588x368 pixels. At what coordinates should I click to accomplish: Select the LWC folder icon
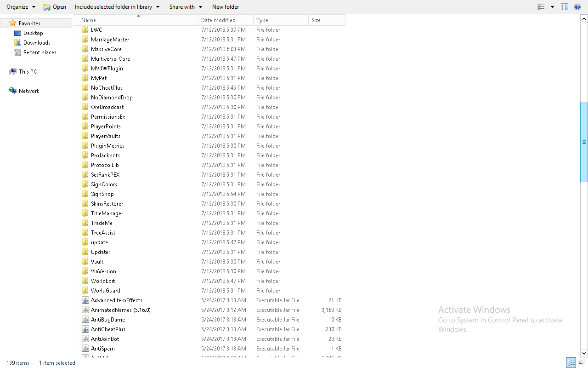click(x=85, y=30)
